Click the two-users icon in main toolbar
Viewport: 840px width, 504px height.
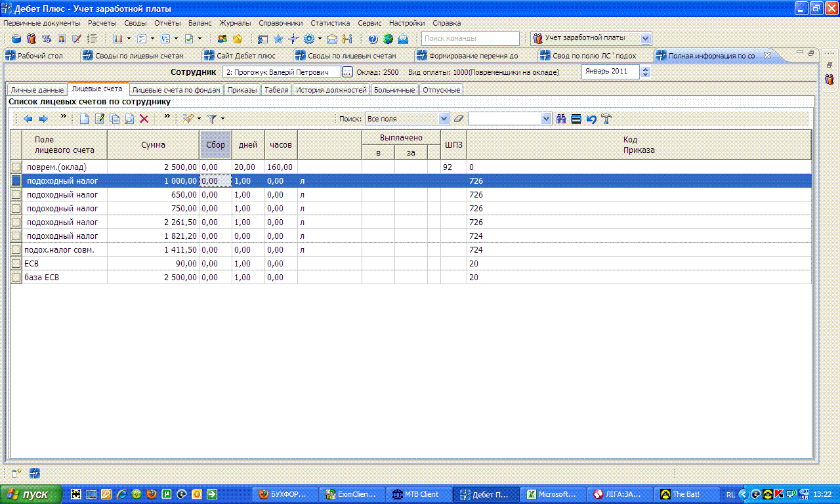[222, 39]
